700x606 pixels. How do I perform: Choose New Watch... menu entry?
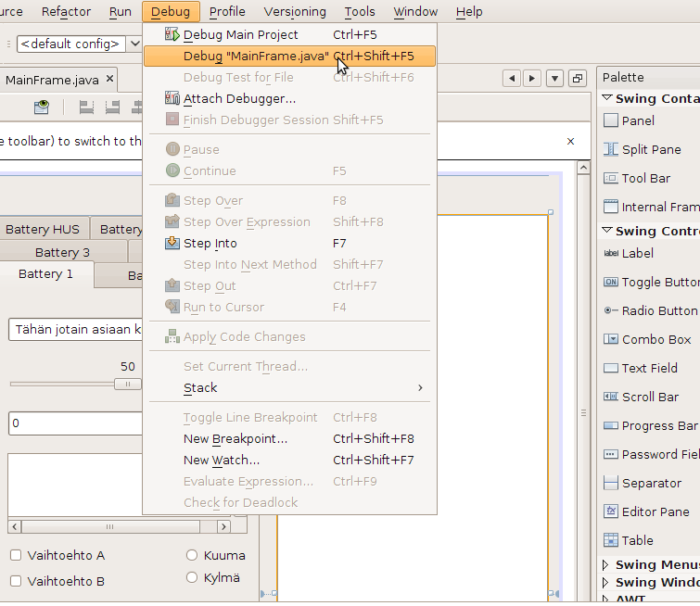coord(289,461)
